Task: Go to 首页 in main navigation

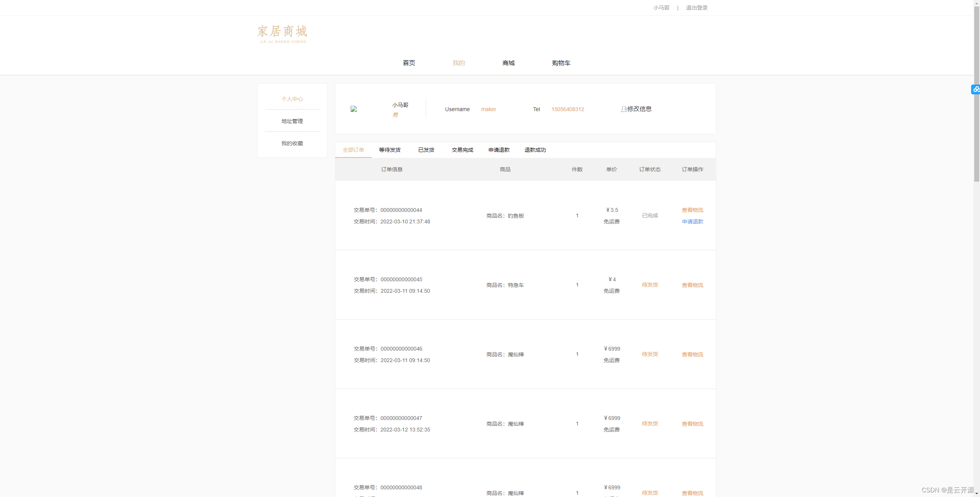Action: (409, 63)
